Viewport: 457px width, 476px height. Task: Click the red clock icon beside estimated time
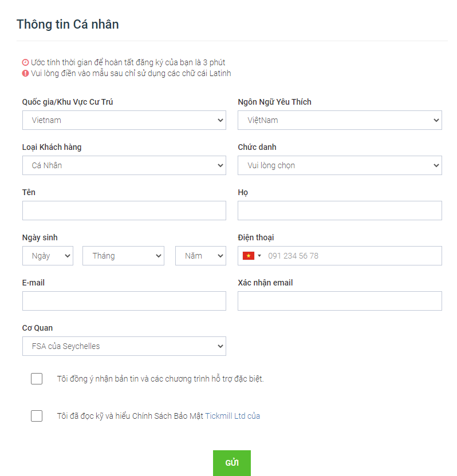[26, 62]
